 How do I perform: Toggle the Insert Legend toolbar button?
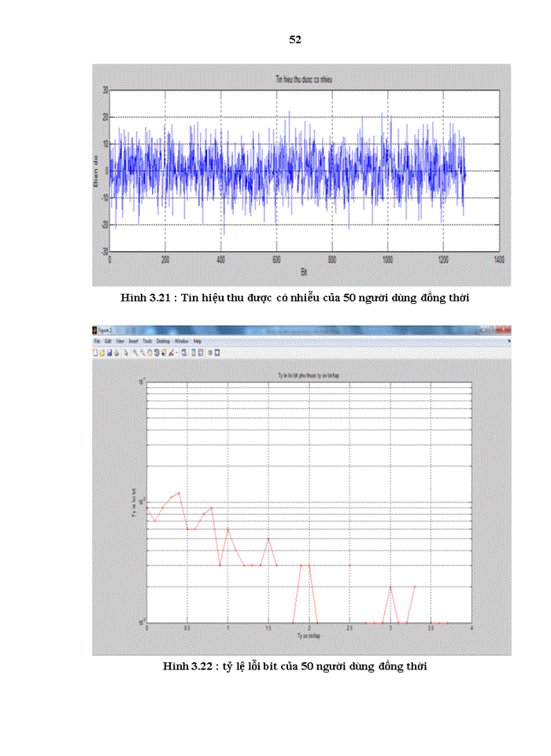(x=201, y=353)
